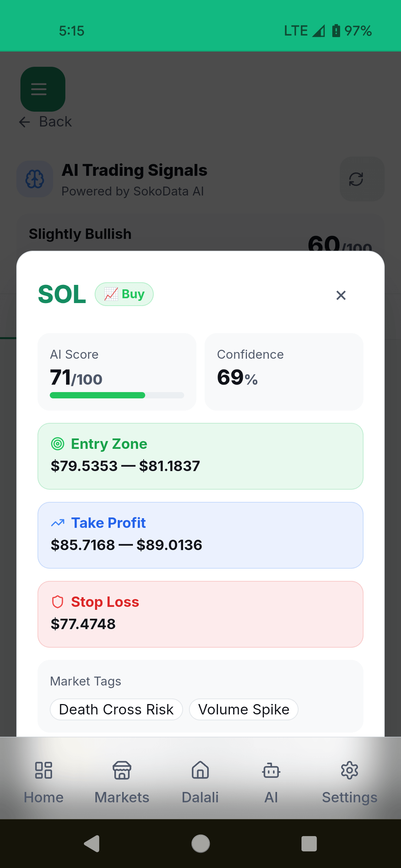Close the SOL signal dialog
This screenshot has height=868, width=401.
(341, 295)
